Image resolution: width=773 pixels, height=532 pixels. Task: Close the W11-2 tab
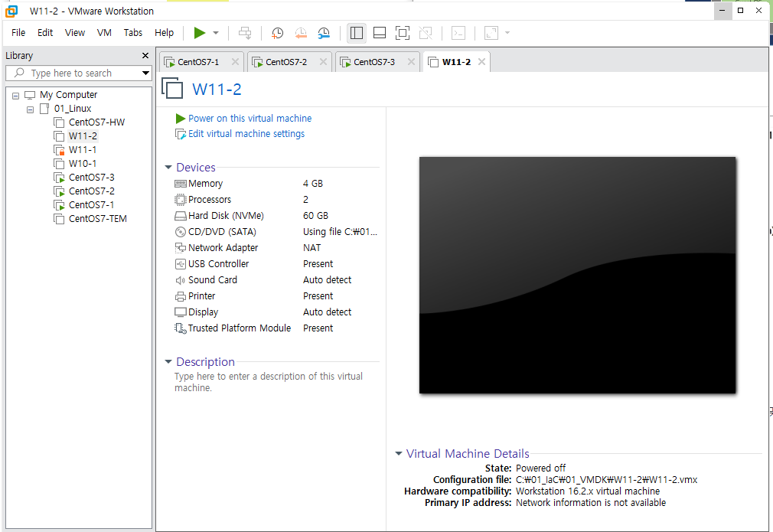481,62
